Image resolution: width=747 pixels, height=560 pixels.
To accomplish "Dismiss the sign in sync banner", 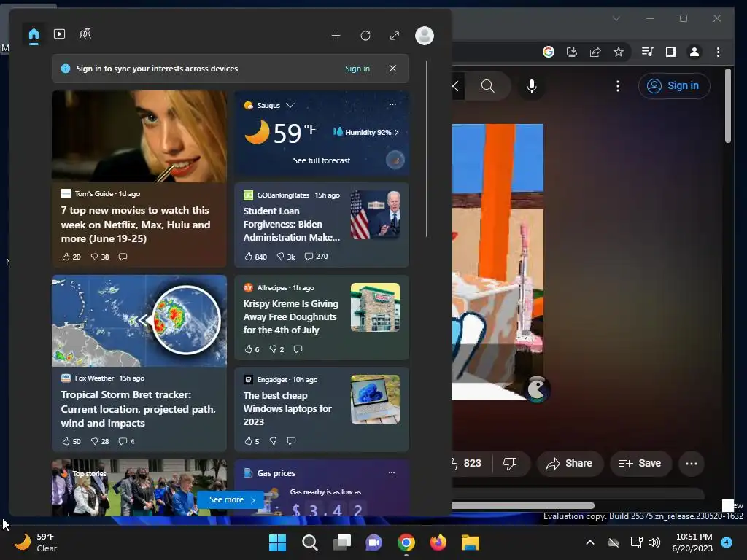I will click(x=392, y=69).
